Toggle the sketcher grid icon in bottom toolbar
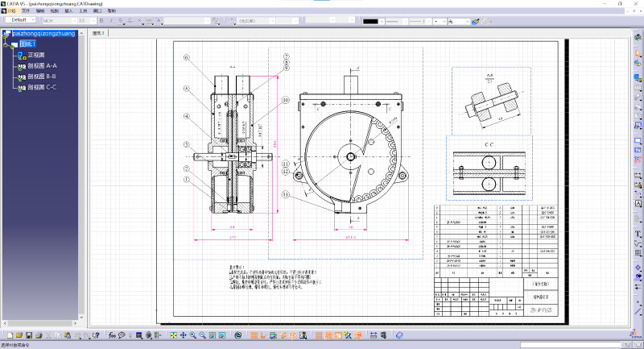Viewport: 644px width, 349px height. [x=319, y=335]
